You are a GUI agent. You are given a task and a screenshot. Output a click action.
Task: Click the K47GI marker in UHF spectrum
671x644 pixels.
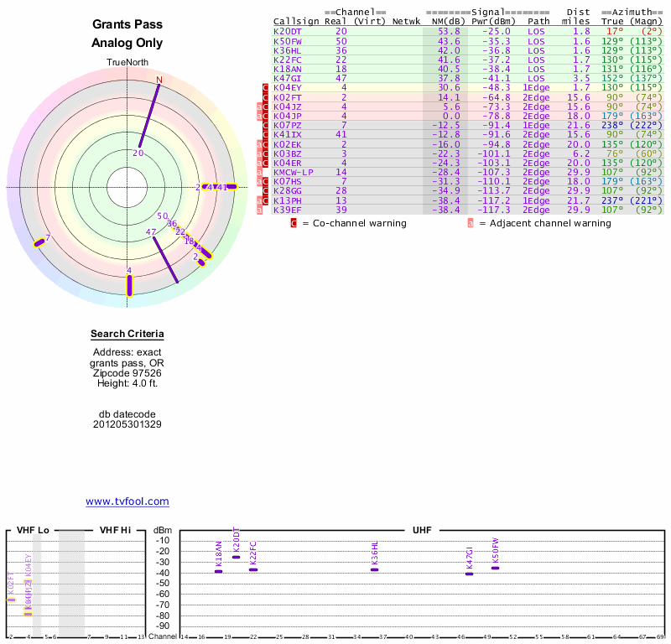tap(469, 574)
